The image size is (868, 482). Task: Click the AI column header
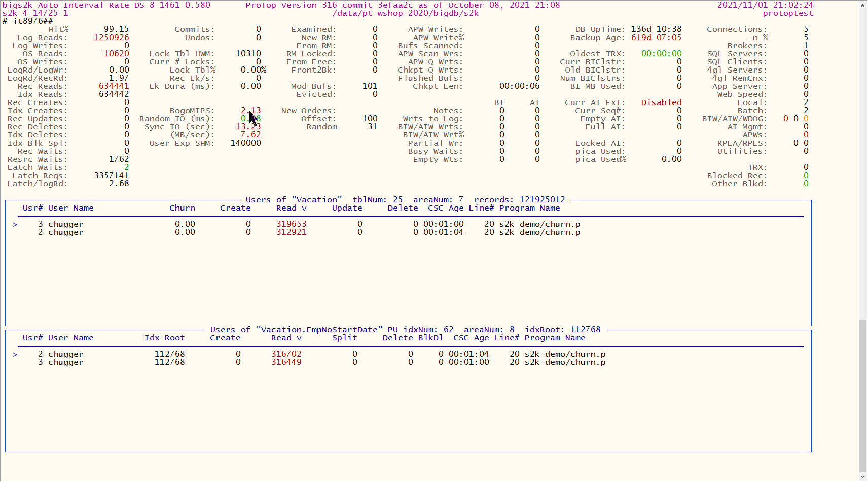[534, 102]
